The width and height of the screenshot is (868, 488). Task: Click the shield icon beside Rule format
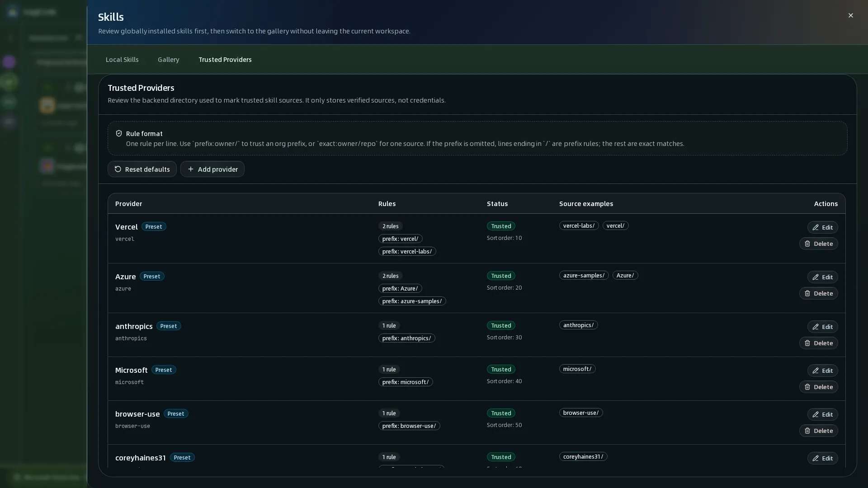119,133
